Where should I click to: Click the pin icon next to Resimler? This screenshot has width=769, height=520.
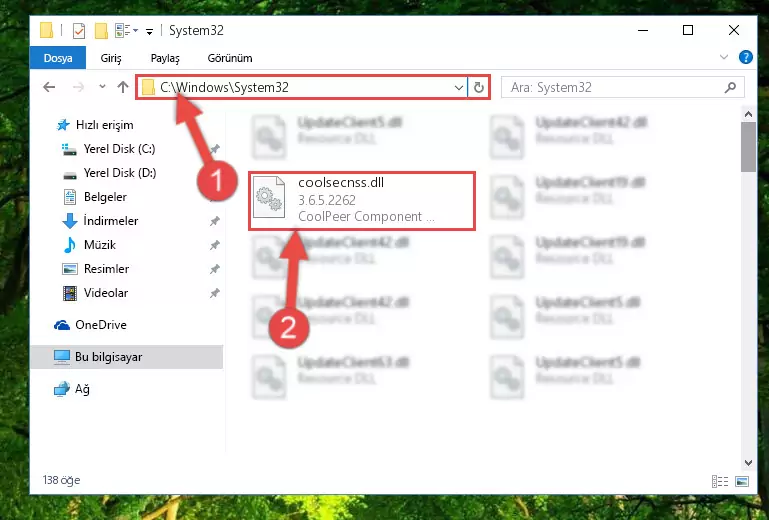214,269
